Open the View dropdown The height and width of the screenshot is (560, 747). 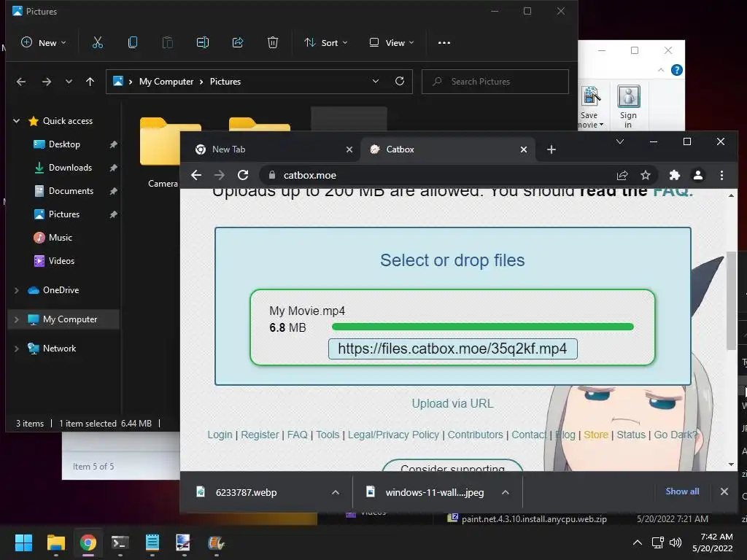[x=392, y=43]
